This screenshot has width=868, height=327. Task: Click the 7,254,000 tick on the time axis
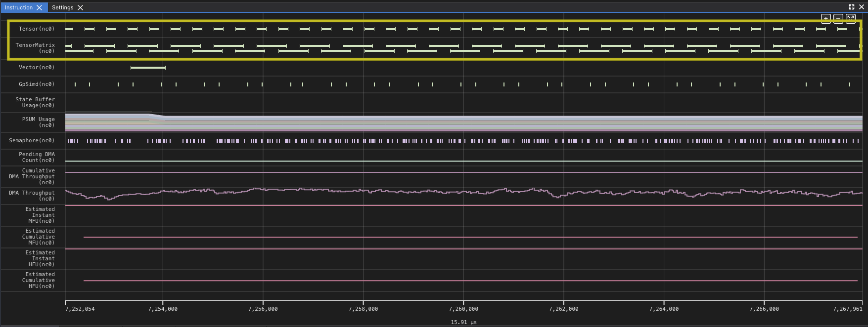[x=163, y=309]
